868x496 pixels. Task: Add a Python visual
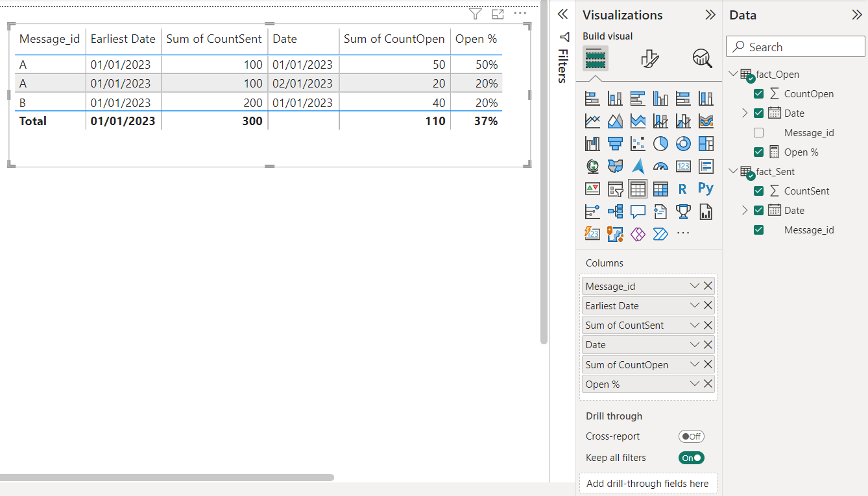(706, 189)
